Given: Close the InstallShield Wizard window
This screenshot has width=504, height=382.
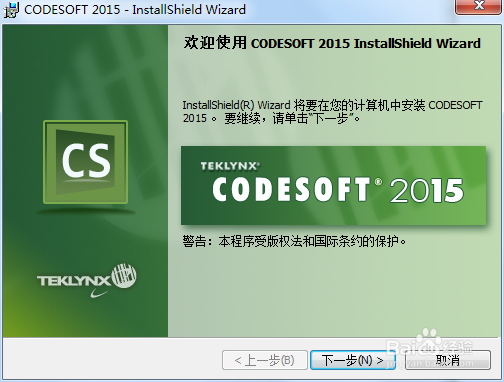Looking at the screenshot, I should tap(479, 6).
